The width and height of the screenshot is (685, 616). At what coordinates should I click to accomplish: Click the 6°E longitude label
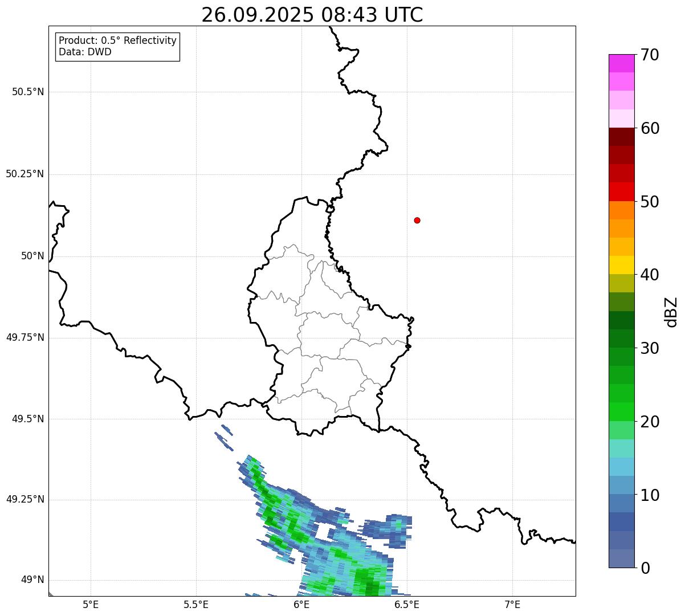click(301, 605)
